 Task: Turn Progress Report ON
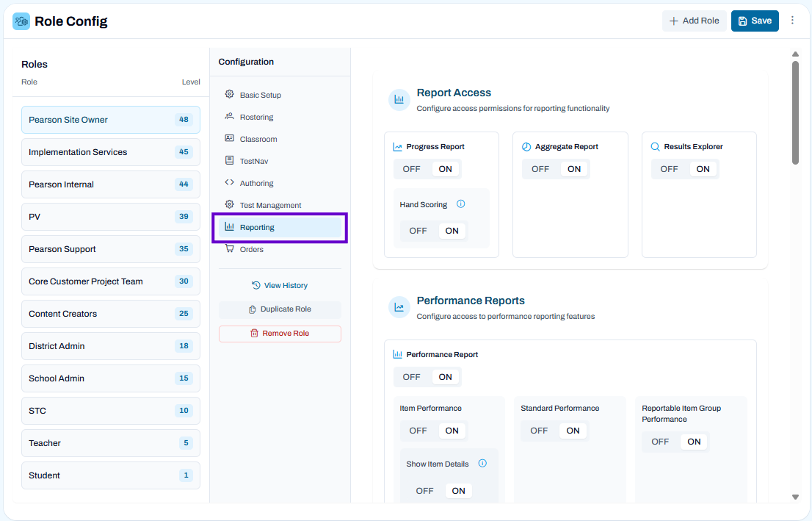coord(446,169)
